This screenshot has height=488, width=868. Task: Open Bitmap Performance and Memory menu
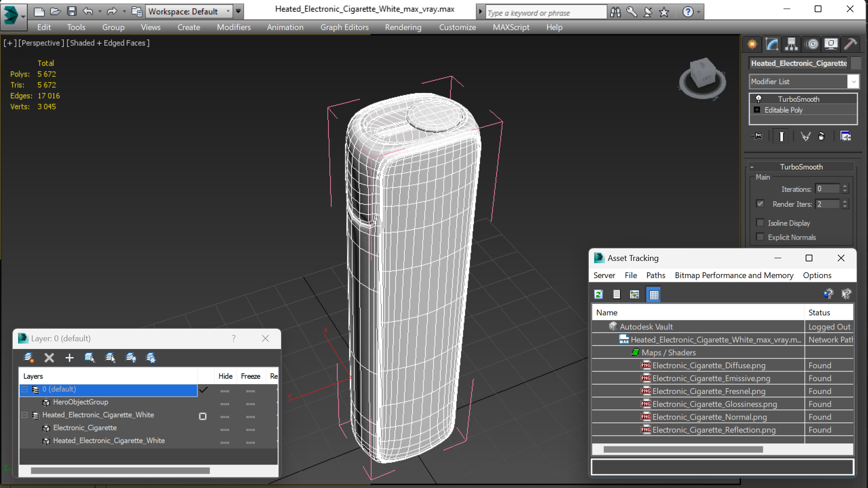coord(734,275)
